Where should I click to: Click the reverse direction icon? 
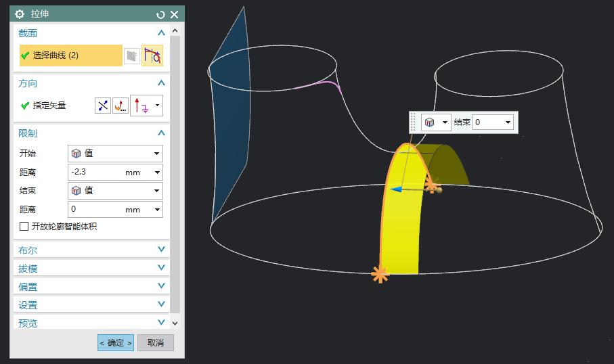(x=103, y=106)
